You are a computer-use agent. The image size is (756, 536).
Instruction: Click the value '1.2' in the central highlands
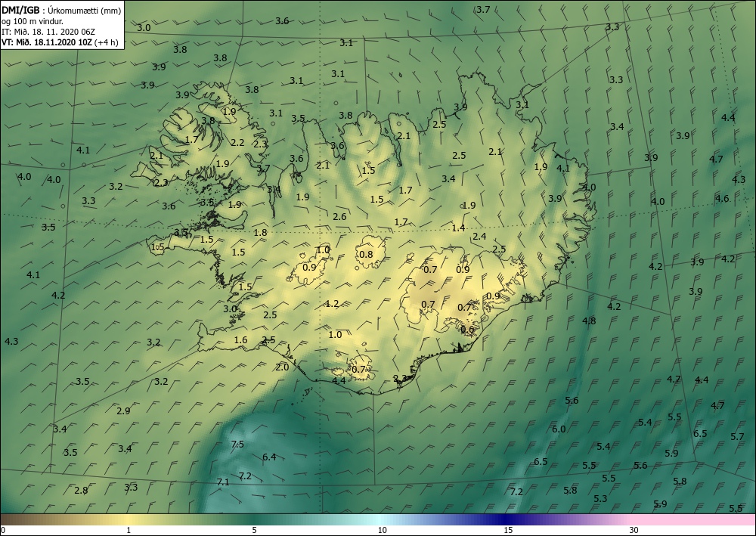click(x=332, y=304)
